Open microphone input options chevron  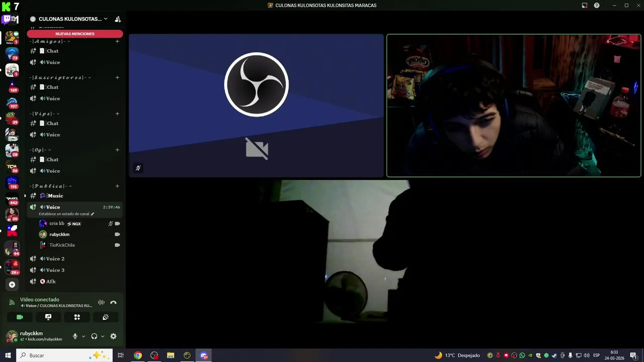point(83,336)
